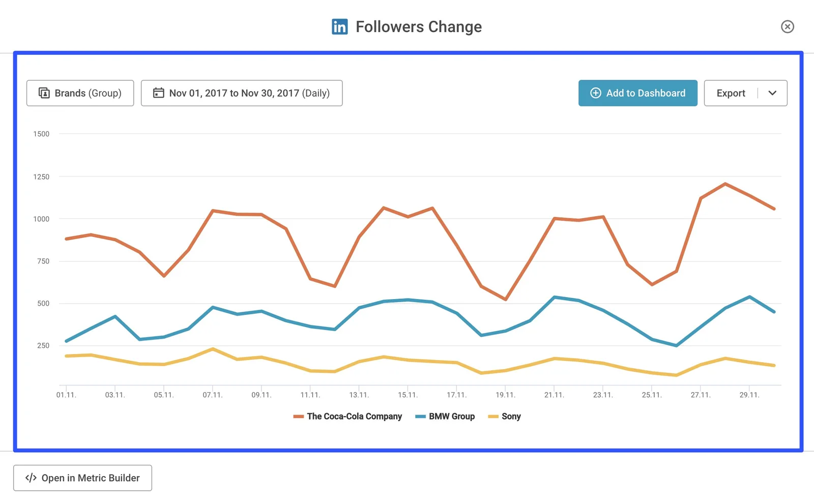
Task: Select the brands group icon beside Brands label
Action: click(44, 93)
